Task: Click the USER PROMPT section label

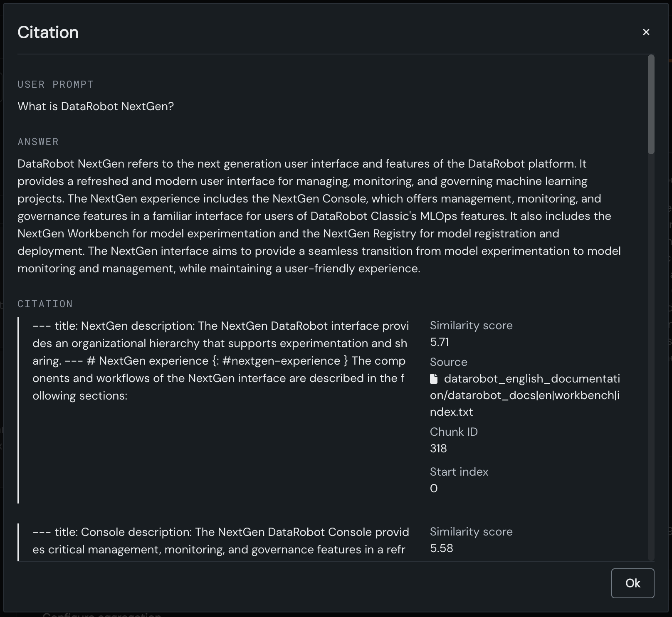Action: pyautogui.click(x=55, y=84)
